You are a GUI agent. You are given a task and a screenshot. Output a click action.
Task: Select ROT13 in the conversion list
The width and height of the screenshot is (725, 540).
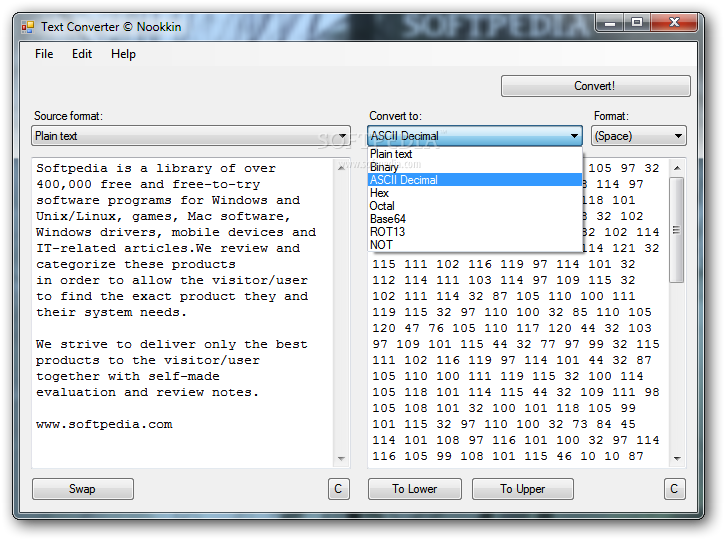click(475, 232)
